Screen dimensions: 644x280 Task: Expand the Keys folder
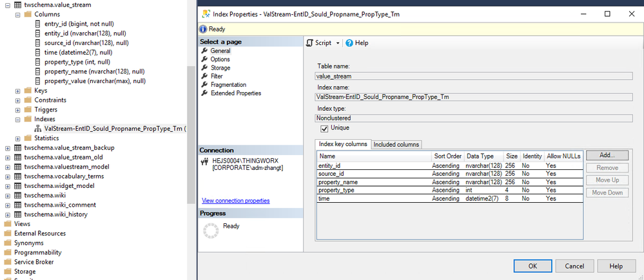(x=18, y=91)
